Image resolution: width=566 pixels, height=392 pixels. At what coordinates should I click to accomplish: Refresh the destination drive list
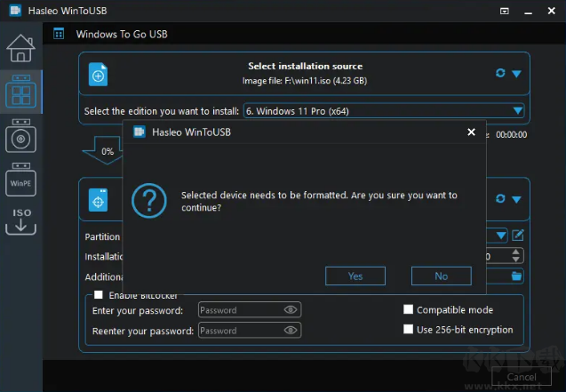500,198
